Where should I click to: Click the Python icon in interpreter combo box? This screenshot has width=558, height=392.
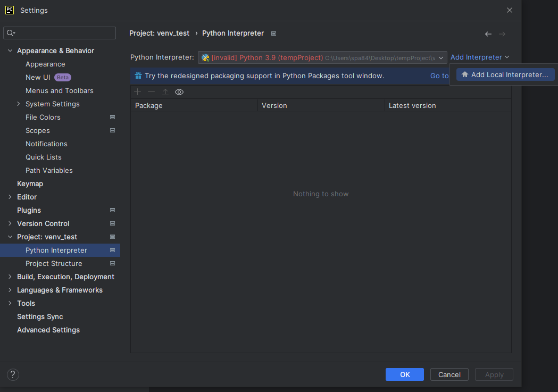click(x=205, y=57)
